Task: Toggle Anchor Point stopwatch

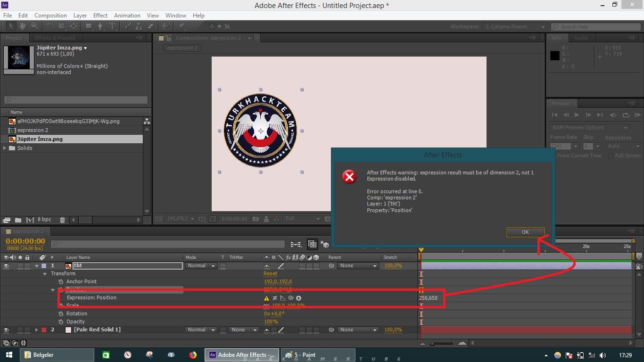Action: (x=61, y=281)
